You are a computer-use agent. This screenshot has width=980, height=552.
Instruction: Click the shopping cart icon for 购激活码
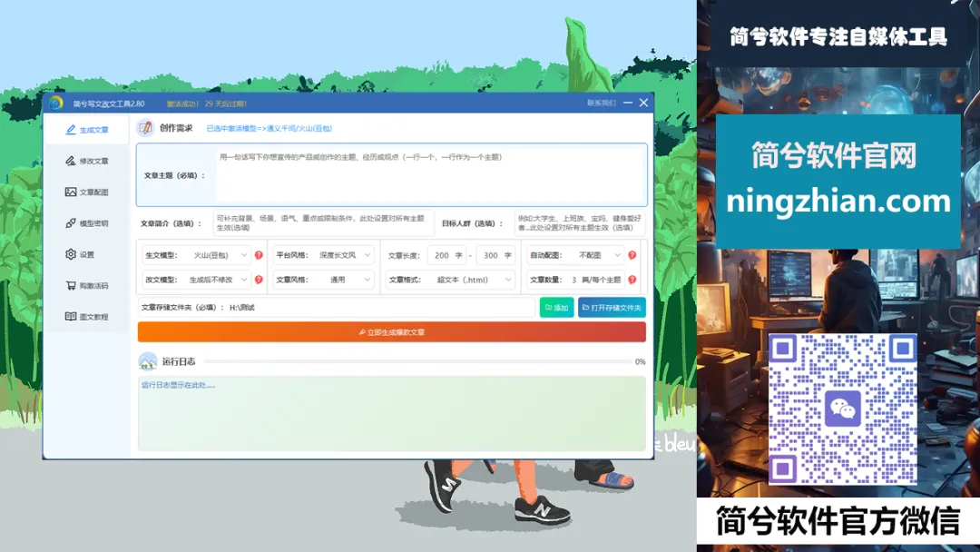pyautogui.click(x=71, y=286)
